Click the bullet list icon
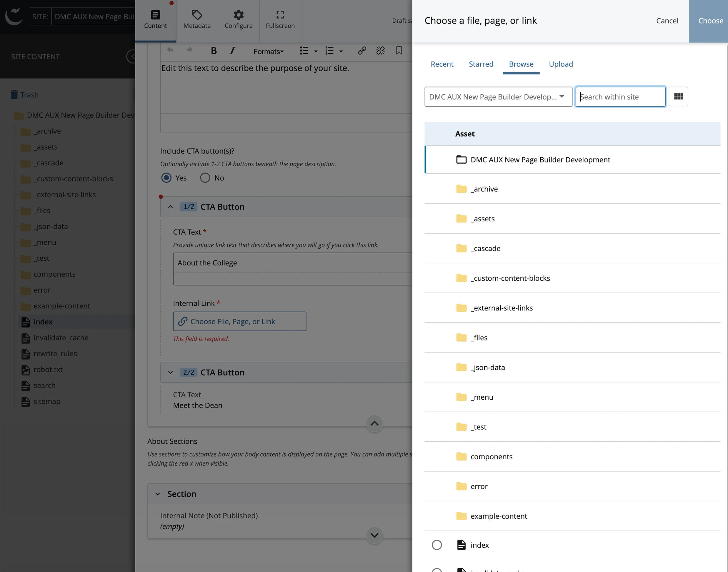728x572 pixels. point(304,51)
